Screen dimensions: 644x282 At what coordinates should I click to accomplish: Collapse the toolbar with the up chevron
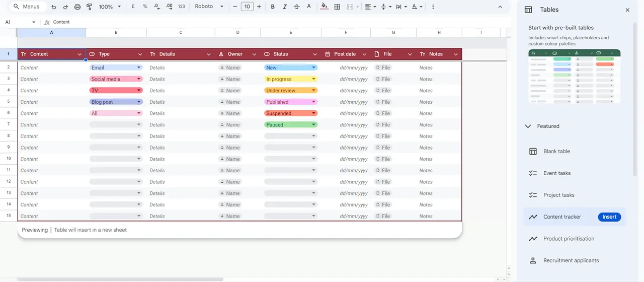(x=500, y=7)
